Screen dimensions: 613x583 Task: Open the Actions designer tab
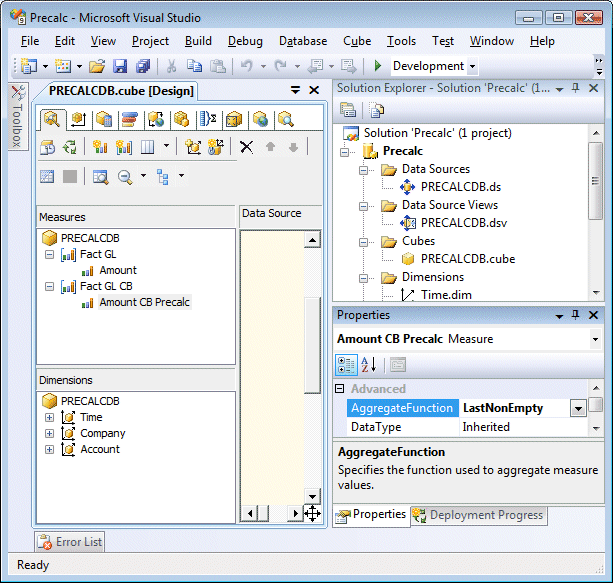point(156,119)
